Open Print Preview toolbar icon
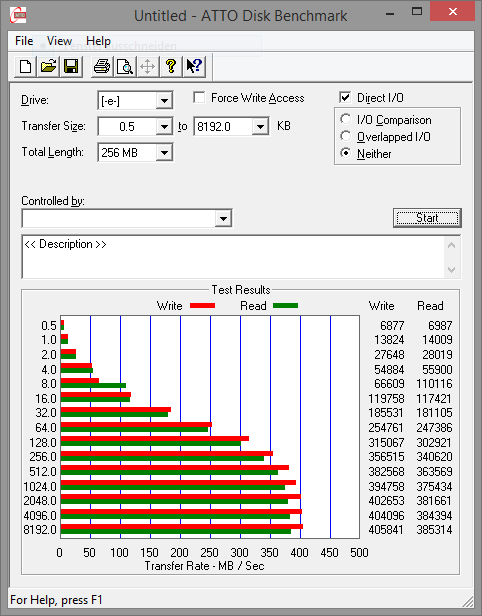This screenshot has width=482, height=616. 125,66
